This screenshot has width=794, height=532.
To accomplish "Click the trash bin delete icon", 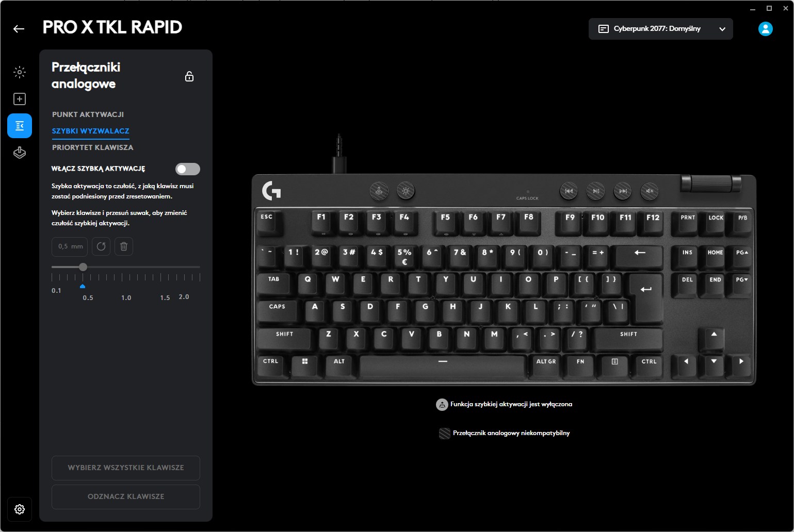I will tap(124, 246).
